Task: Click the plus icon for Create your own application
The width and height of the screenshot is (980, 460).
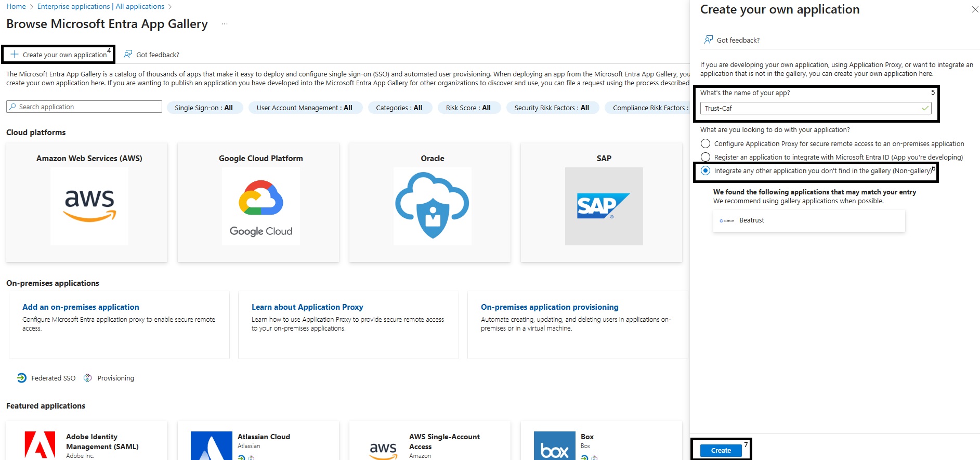Action: (x=15, y=55)
